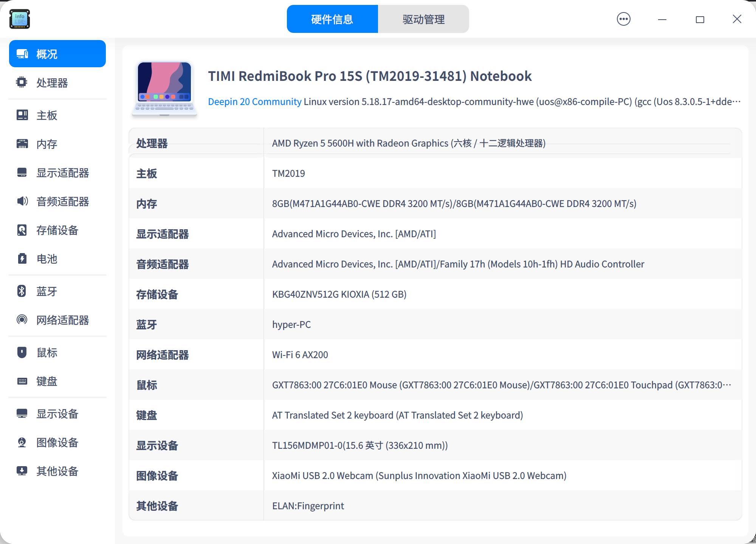This screenshot has width=756, height=544.
Task: Select the 网络适配器 network adapter icon
Action: 22,320
